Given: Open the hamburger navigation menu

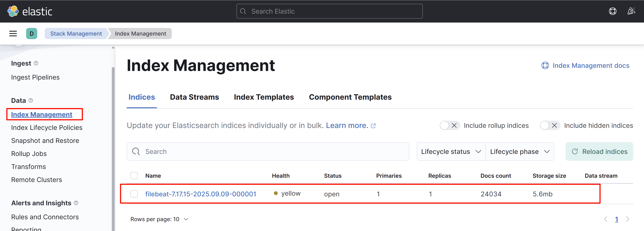Looking at the screenshot, I should point(13,34).
